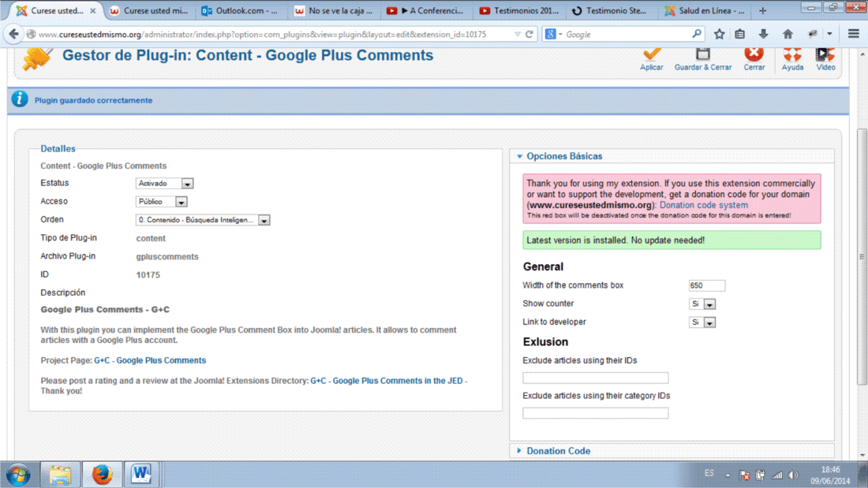Open the Orden dropdown list

click(x=203, y=220)
